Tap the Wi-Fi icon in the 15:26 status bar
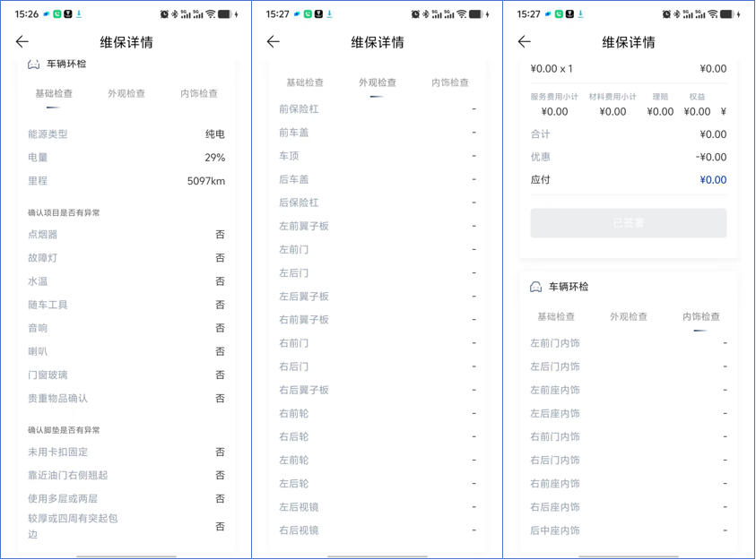Image resolution: width=756 pixels, height=560 pixels. coord(211,14)
